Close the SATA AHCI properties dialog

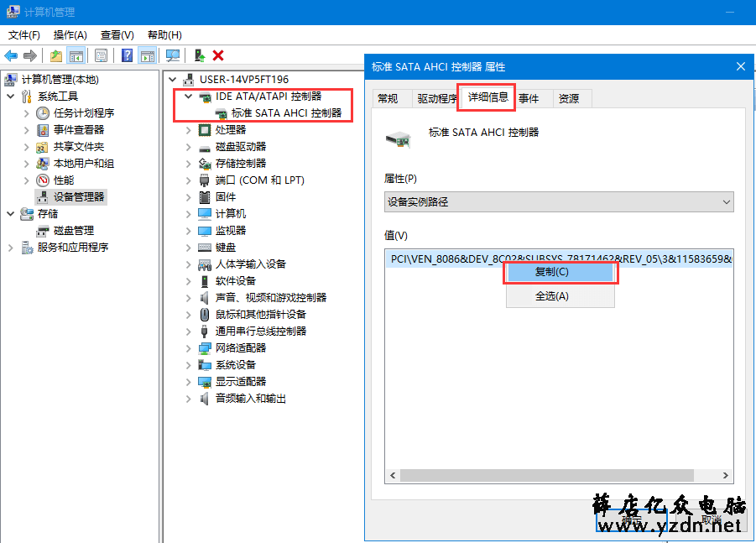[741, 66]
